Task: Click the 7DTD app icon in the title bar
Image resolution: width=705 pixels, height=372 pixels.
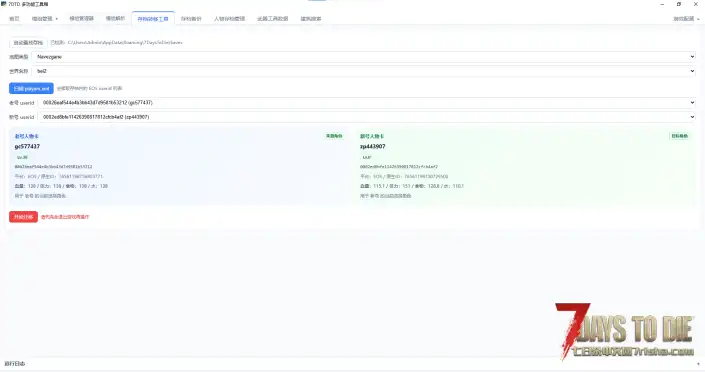Action: 4,4
